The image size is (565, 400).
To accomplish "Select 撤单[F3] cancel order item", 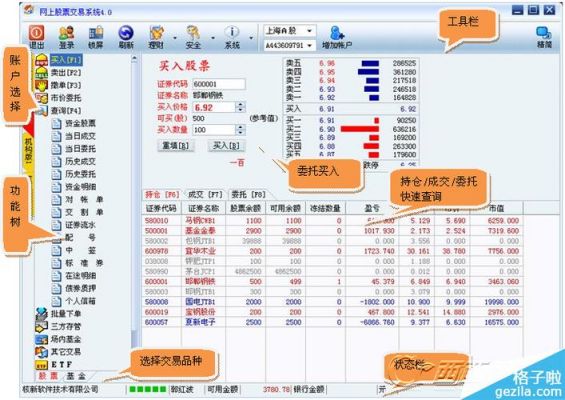I will pos(66,85).
